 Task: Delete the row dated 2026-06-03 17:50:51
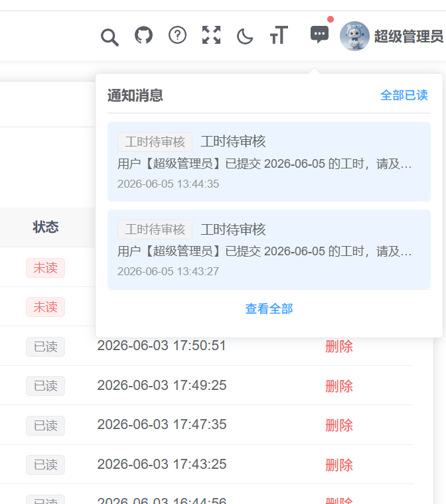(x=339, y=346)
